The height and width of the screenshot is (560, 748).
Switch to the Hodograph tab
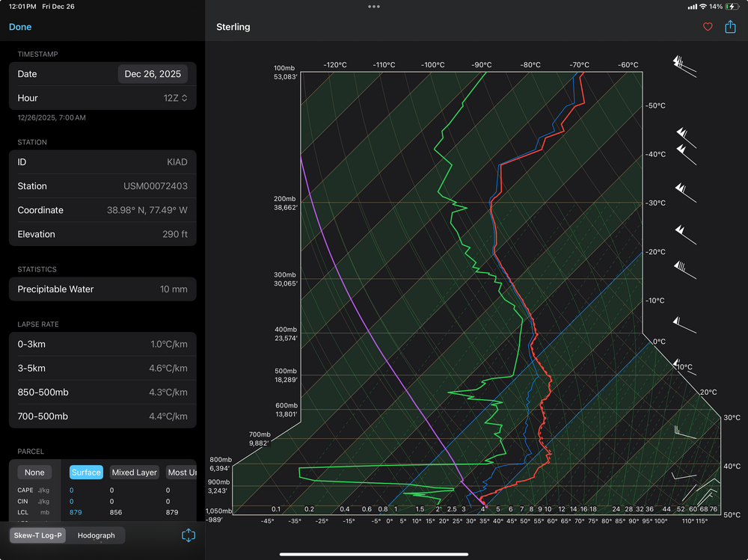tap(96, 535)
